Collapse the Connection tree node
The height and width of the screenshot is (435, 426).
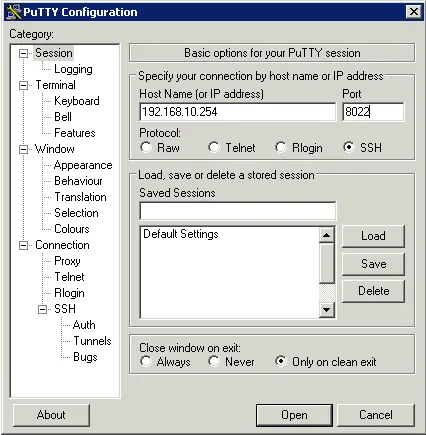click(23, 245)
